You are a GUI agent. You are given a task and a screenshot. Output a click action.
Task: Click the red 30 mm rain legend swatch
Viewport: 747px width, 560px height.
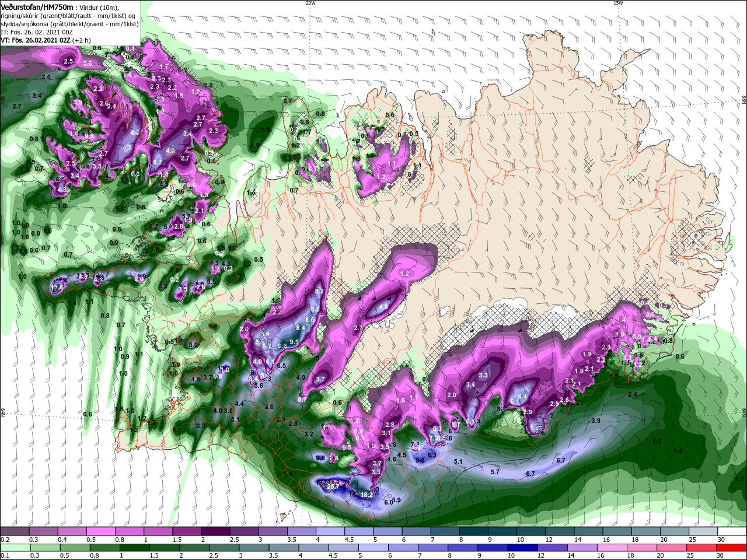point(732,548)
